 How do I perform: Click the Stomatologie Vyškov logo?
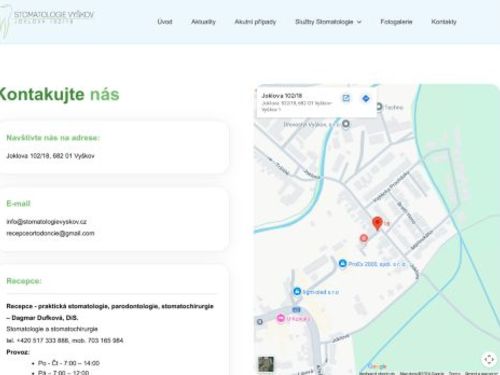48,20
